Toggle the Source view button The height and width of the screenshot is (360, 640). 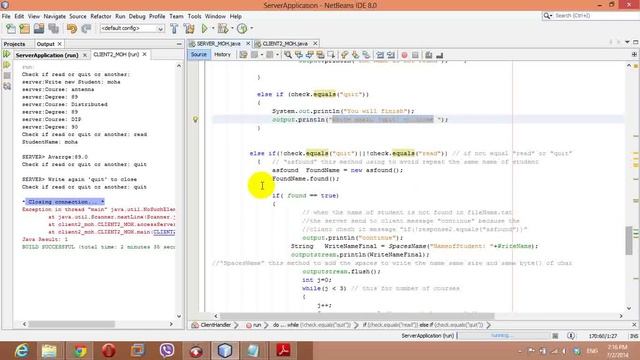(x=199, y=55)
